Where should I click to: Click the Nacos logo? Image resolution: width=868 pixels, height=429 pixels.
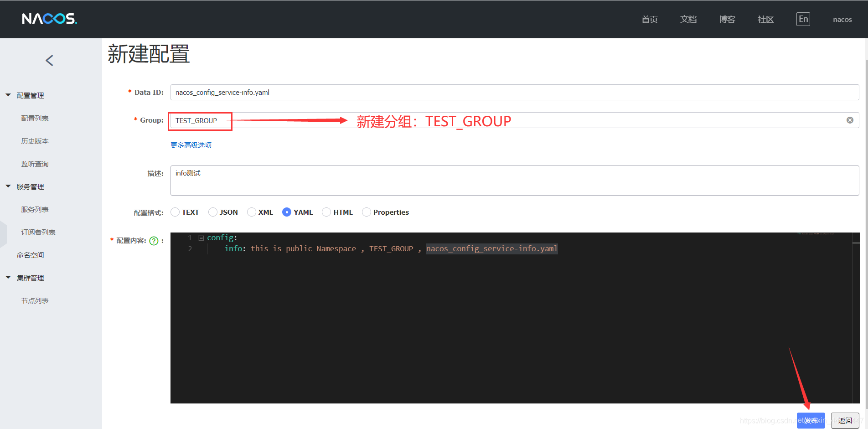point(49,19)
